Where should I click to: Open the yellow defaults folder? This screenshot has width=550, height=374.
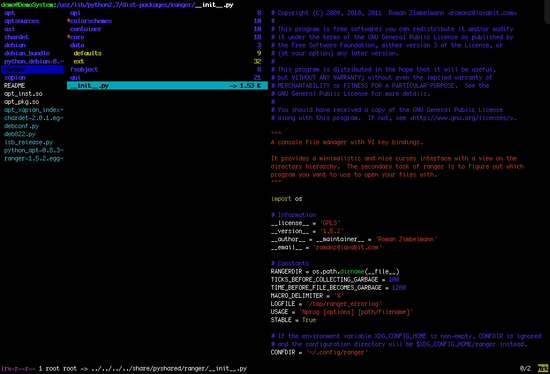coord(87,53)
